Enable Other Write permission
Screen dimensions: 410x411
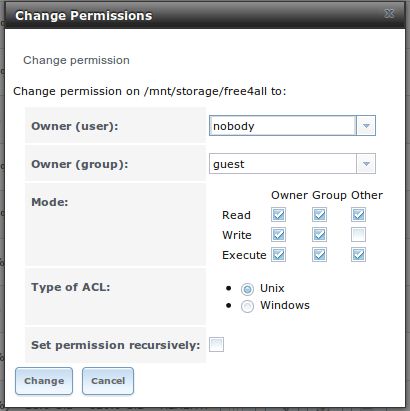[358, 235]
